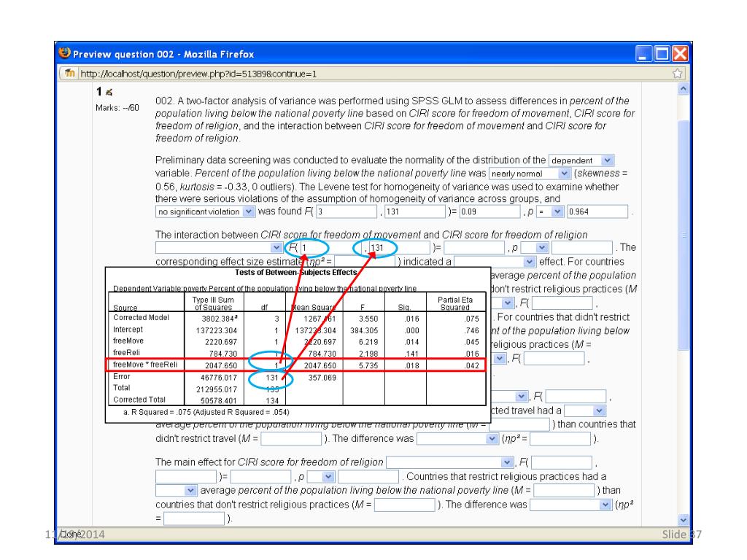This screenshot has width=747, height=560.
Task: Click the interaction F first df field with 1
Action: tap(330, 248)
